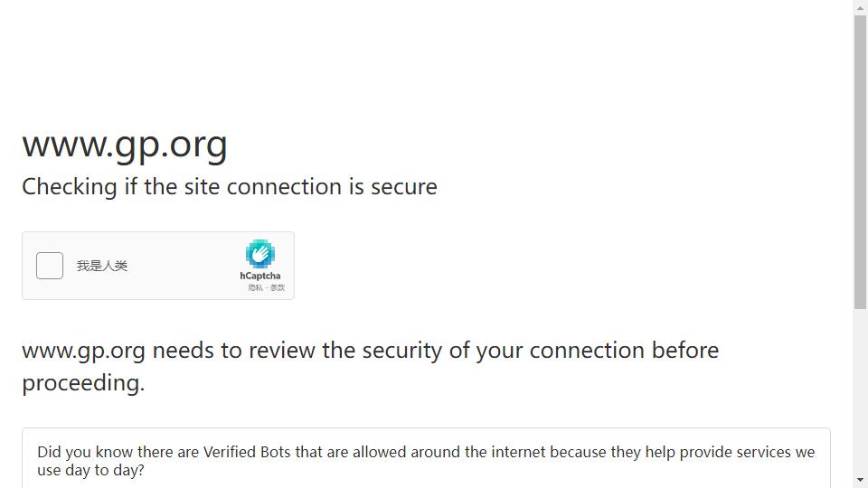Open the 隐私 privacy link
This screenshot has height=488, width=868.
tap(255, 287)
